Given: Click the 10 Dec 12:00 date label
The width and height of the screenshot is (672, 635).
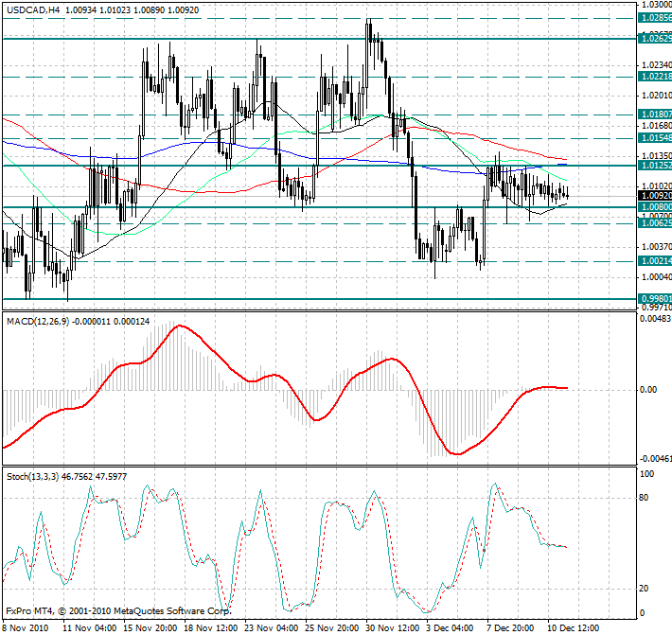Looking at the screenshot, I should click(575, 627).
